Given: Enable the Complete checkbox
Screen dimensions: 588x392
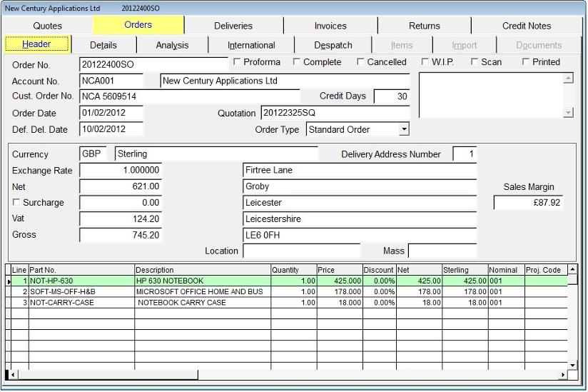Looking at the screenshot, I should [297, 62].
